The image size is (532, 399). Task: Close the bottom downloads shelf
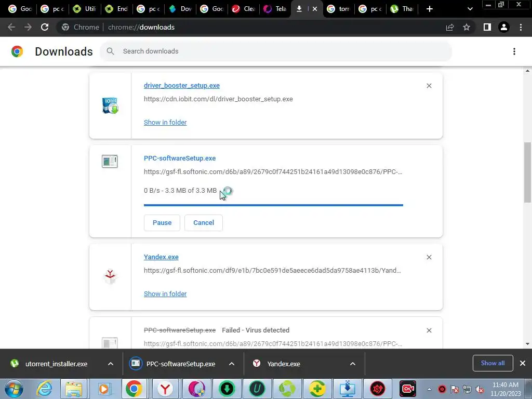tap(523, 363)
